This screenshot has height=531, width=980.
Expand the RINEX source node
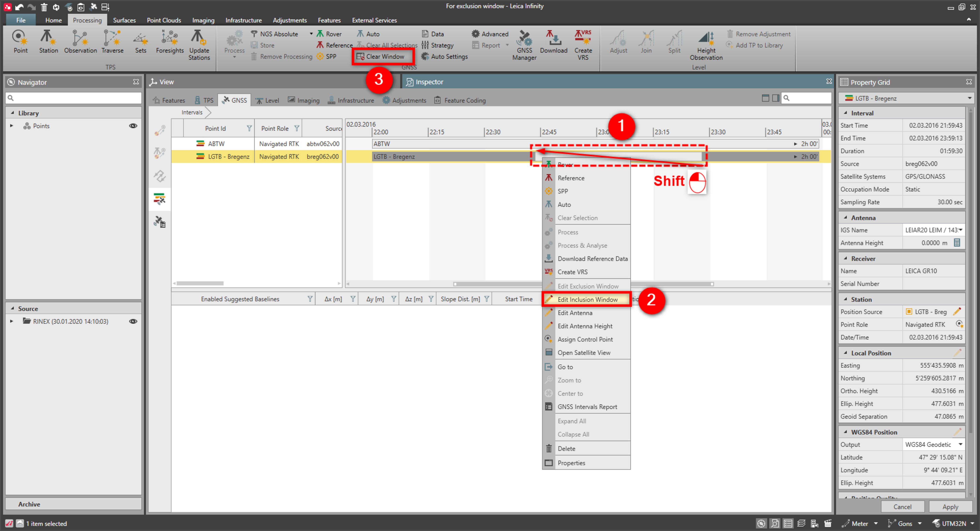click(11, 321)
